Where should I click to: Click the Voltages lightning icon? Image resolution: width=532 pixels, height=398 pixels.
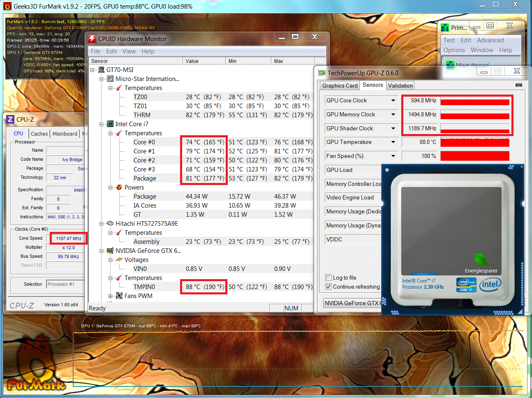point(119,260)
